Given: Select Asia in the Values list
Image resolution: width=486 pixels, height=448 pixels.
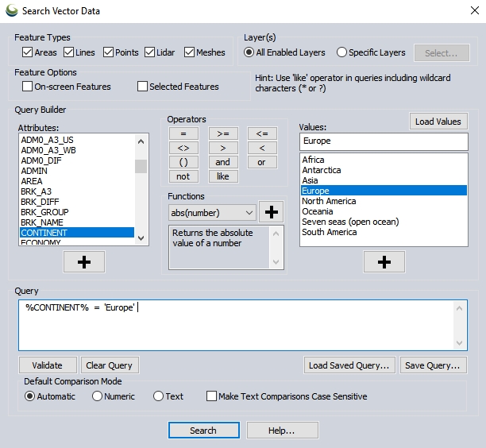Looking at the screenshot, I should tap(310, 180).
